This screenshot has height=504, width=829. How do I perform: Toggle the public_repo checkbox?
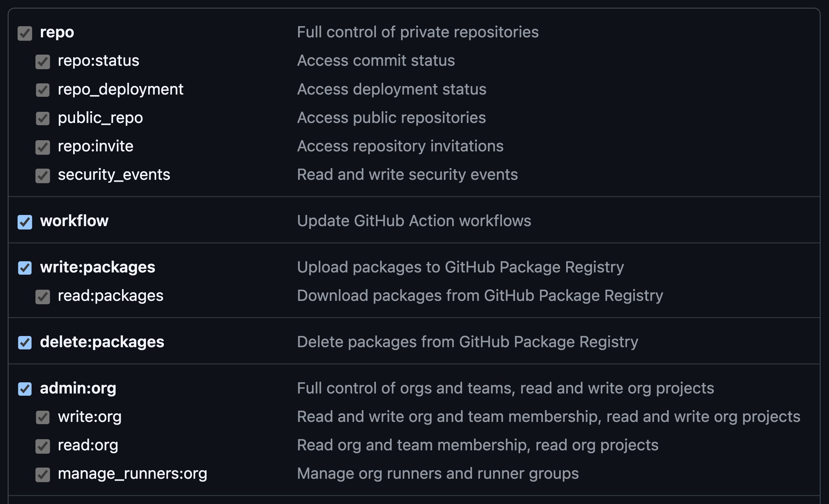pos(43,119)
